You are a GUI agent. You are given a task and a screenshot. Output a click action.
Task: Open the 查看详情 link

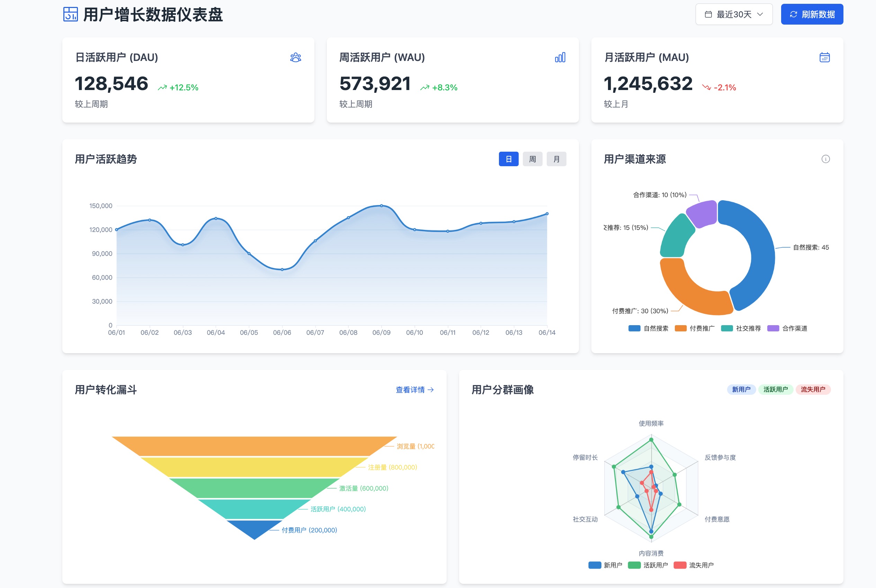pyautogui.click(x=414, y=390)
